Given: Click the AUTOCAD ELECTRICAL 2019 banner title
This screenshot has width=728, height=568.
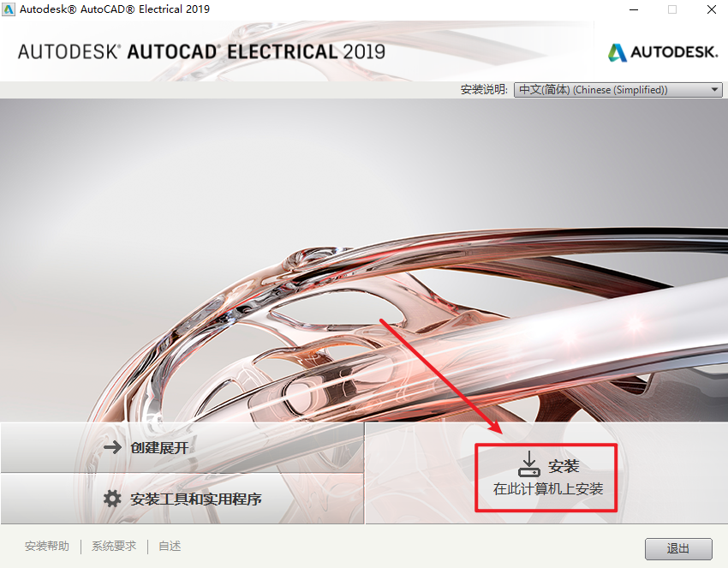Looking at the screenshot, I should 201,51.
